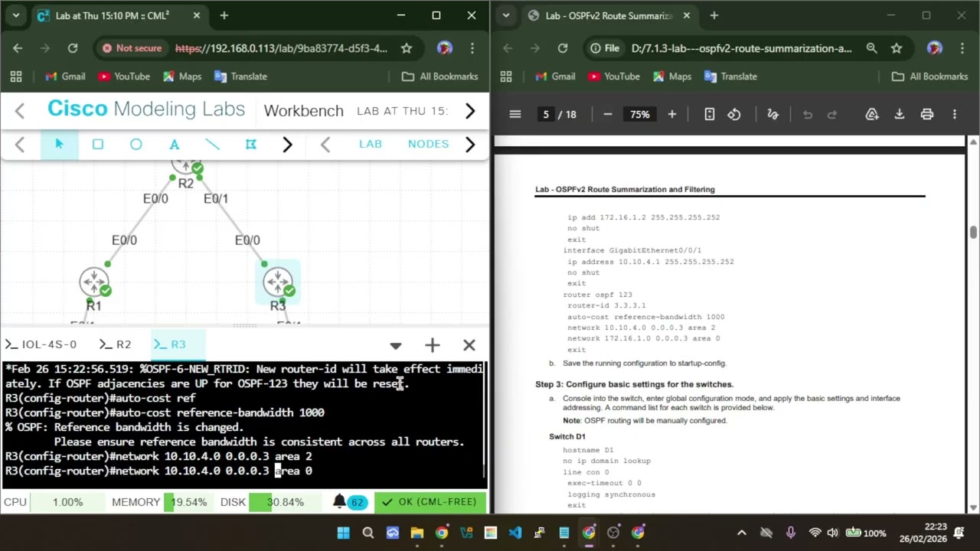Add a new console pane with plus

(x=433, y=345)
